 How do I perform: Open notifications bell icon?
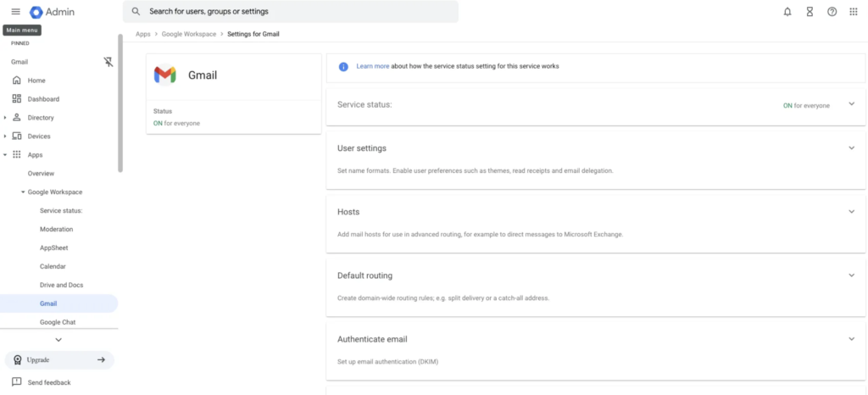coord(787,12)
